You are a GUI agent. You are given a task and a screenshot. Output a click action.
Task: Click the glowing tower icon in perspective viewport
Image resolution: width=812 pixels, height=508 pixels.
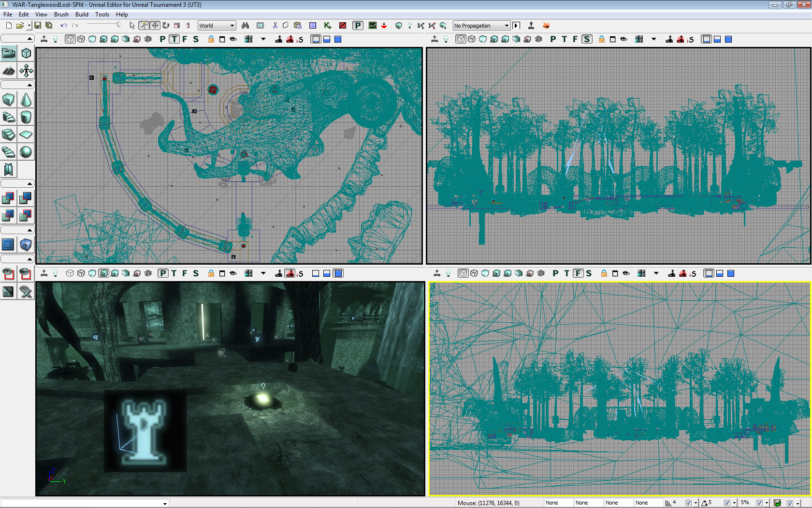(145, 431)
